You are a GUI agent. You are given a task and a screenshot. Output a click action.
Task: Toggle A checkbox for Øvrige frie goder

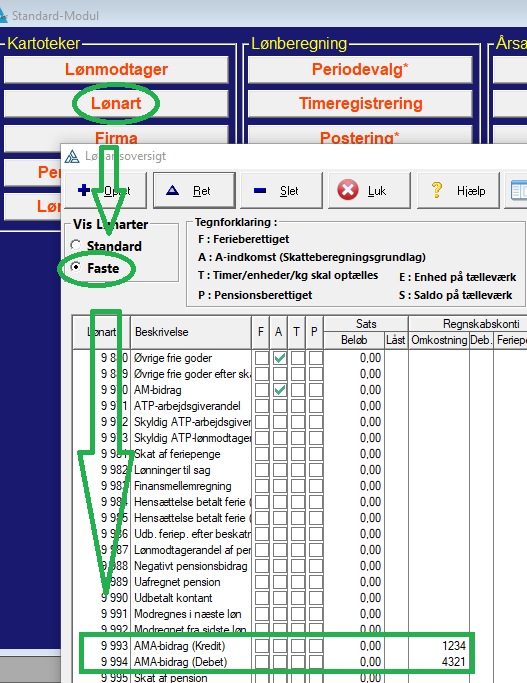pos(280,358)
